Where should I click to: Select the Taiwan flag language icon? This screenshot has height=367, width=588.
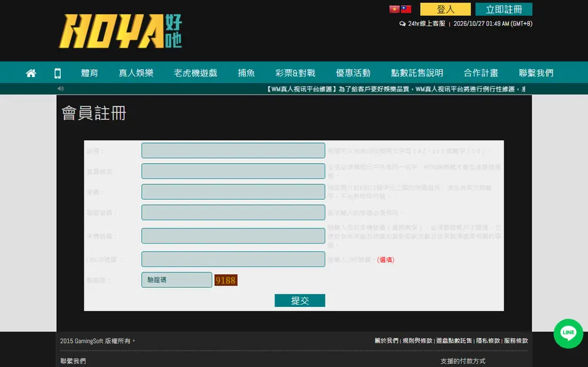(x=406, y=9)
